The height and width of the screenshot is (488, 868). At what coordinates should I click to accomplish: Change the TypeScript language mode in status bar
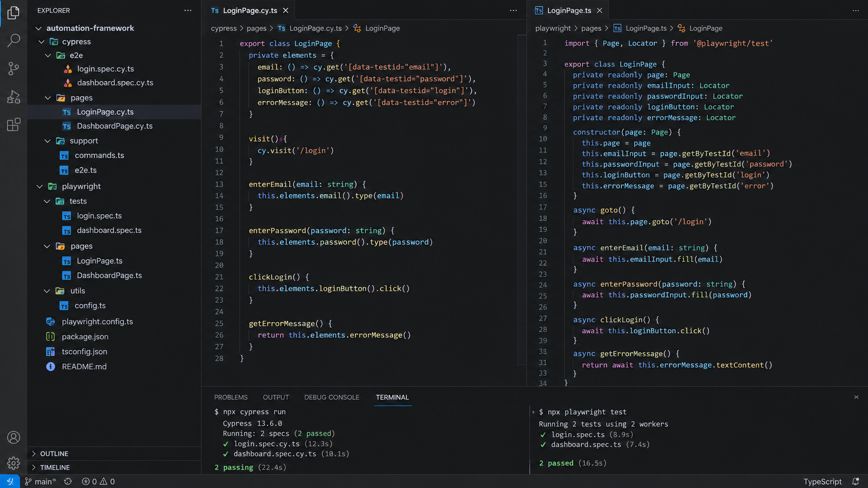(x=822, y=481)
